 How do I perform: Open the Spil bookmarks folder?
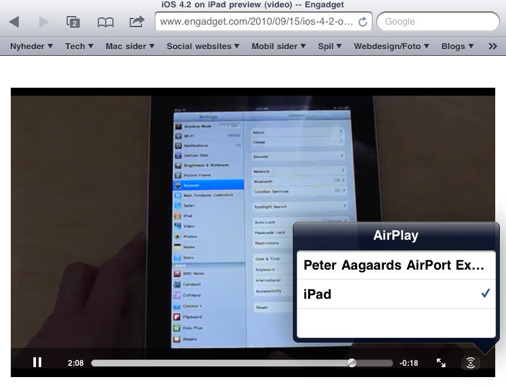330,46
